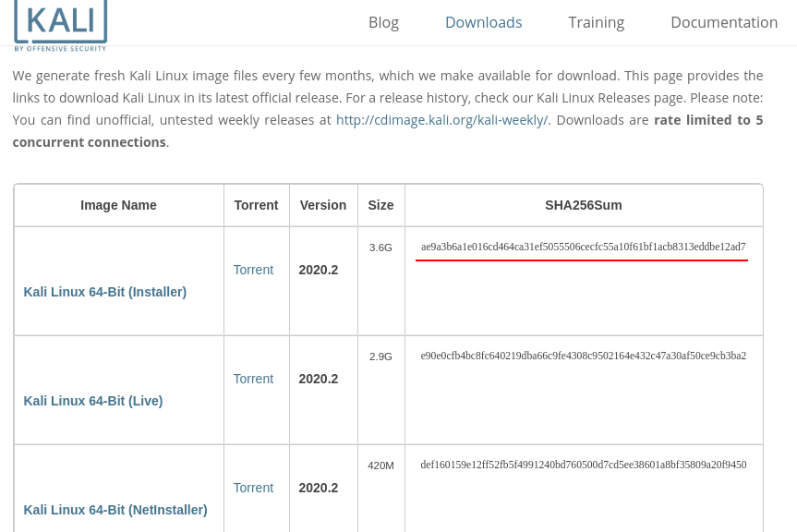The height and width of the screenshot is (532, 797).
Task: Click the Torrent column header
Action: coord(256,205)
